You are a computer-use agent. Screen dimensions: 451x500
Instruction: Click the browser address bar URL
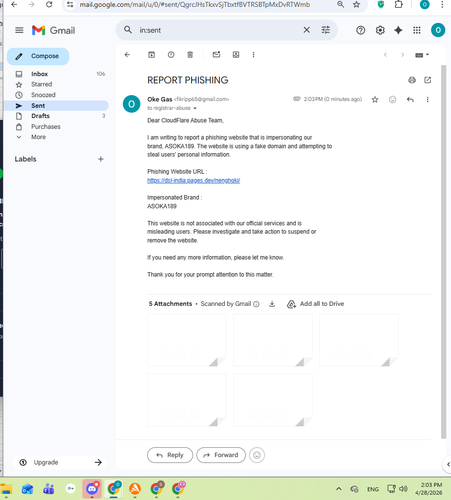coord(195,5)
